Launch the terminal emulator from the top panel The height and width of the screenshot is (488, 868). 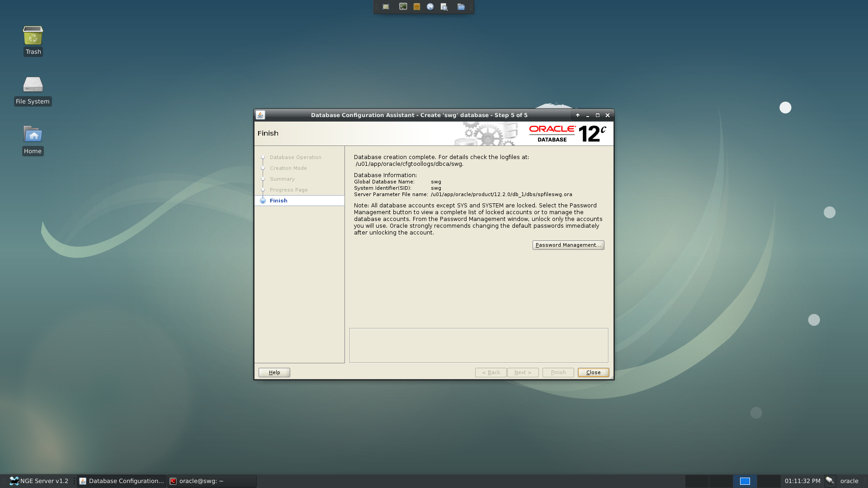403,7
